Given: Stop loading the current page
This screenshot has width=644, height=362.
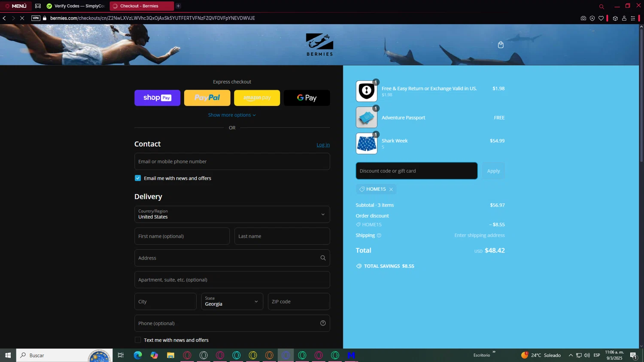Looking at the screenshot, I should click(x=22, y=18).
